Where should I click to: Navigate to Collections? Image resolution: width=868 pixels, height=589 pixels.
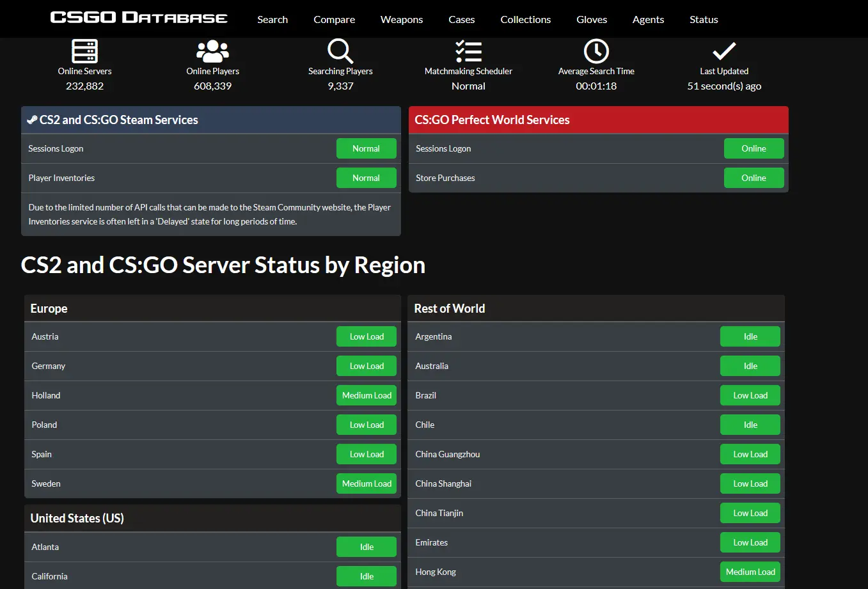(x=525, y=19)
